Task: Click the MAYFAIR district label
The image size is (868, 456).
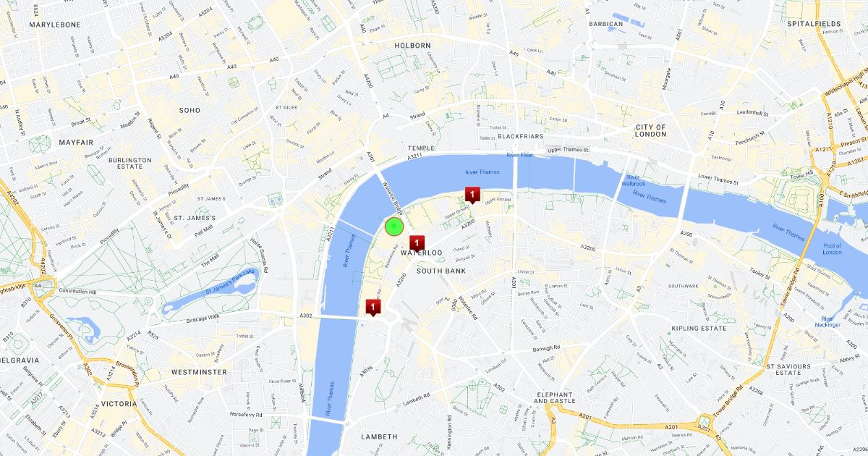Action: (76, 143)
